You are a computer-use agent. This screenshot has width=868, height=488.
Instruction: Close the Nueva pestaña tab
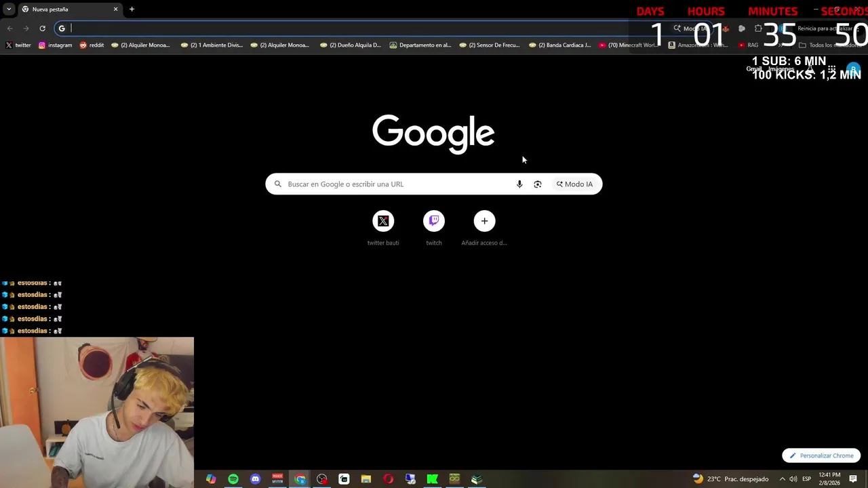click(115, 9)
